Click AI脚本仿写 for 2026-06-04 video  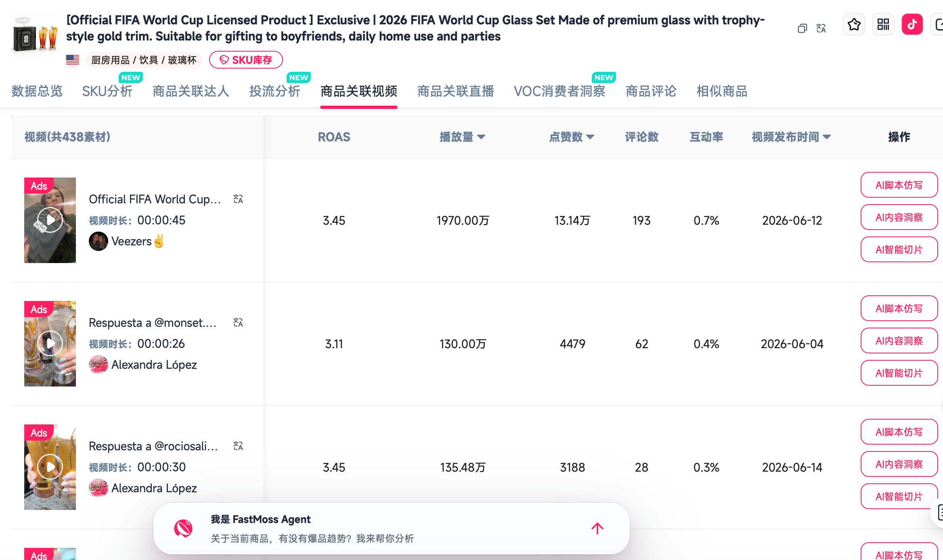899,309
